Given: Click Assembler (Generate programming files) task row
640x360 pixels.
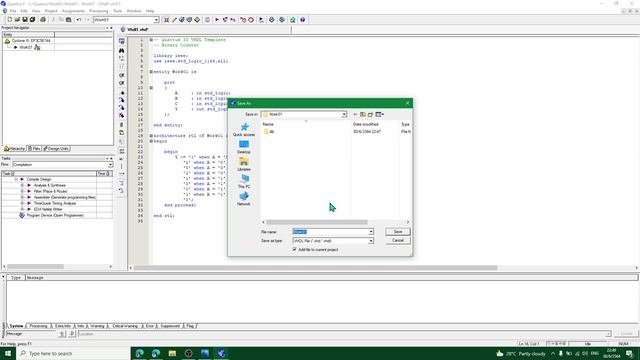Looking at the screenshot, I should (x=64, y=197).
